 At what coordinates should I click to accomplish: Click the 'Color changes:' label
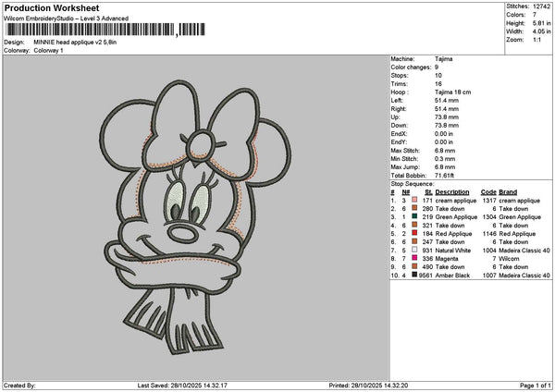pos(411,67)
